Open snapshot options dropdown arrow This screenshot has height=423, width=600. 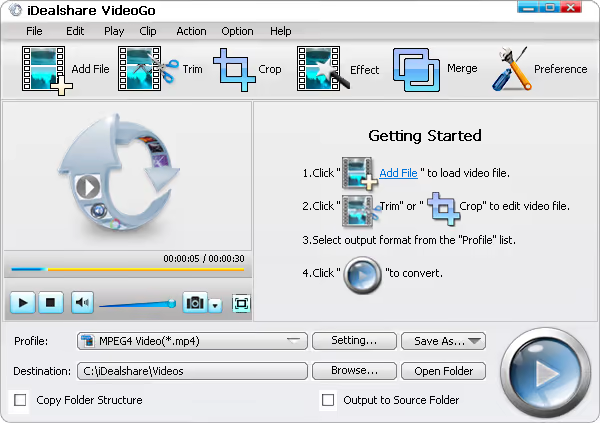pyautogui.click(x=214, y=304)
